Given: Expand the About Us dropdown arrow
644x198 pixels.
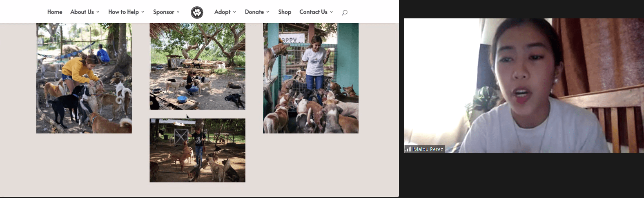Looking at the screenshot, I should tap(98, 12).
